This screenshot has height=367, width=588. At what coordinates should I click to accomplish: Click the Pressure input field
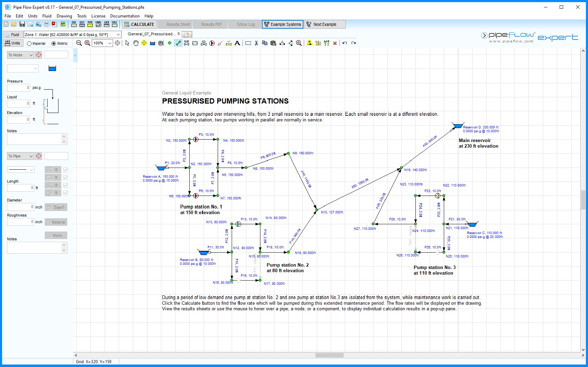coord(19,87)
